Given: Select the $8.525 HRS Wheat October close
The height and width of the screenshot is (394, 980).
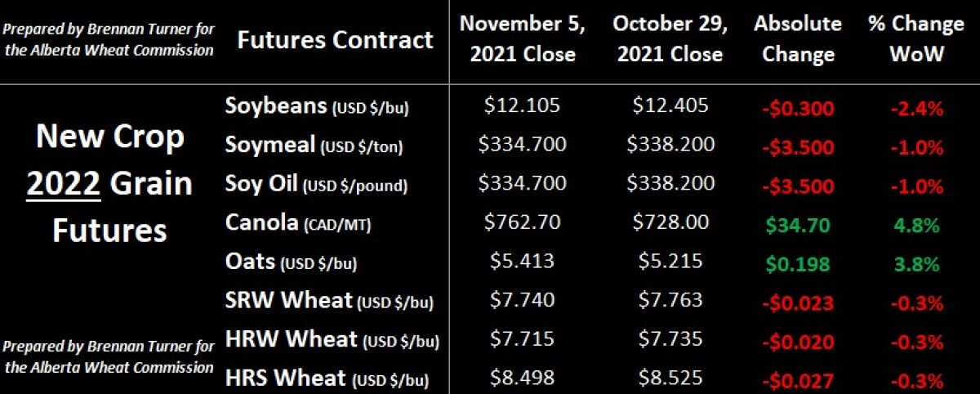Looking at the screenshot, I should point(669,378).
